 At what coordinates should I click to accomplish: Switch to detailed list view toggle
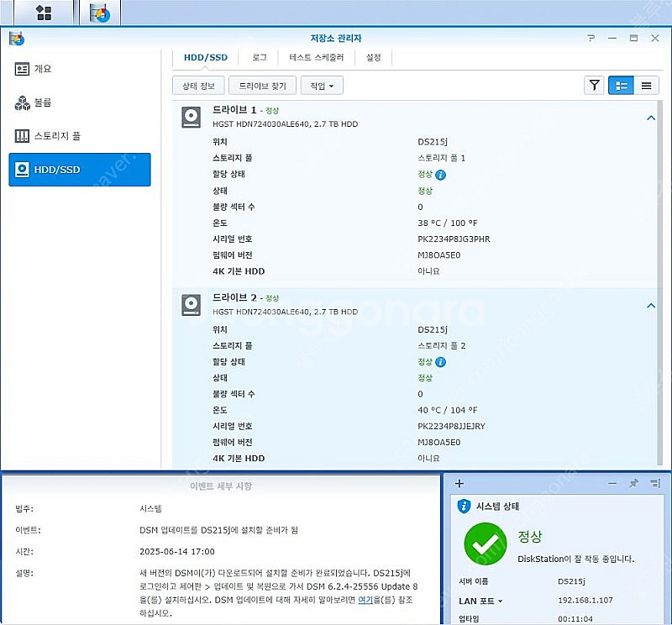click(621, 85)
